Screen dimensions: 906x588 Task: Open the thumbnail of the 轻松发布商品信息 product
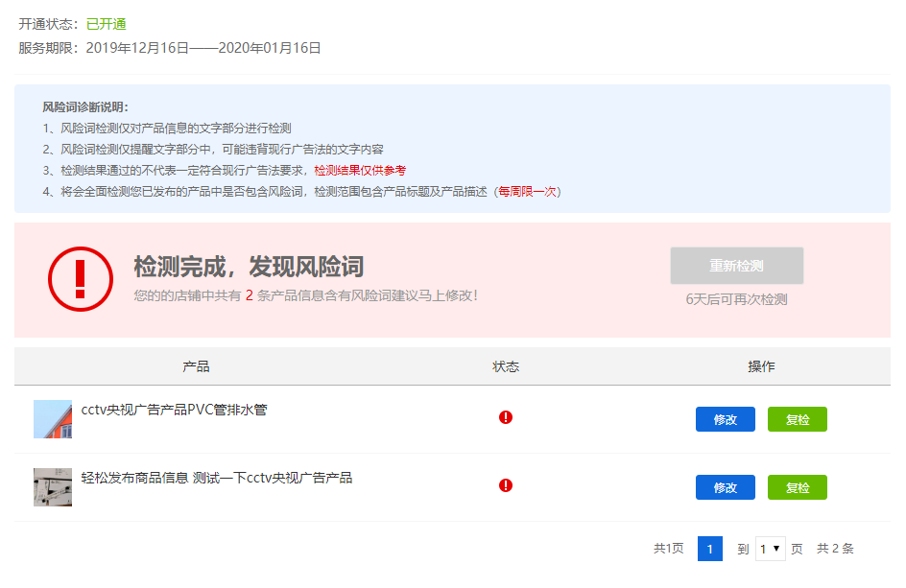pyautogui.click(x=53, y=486)
